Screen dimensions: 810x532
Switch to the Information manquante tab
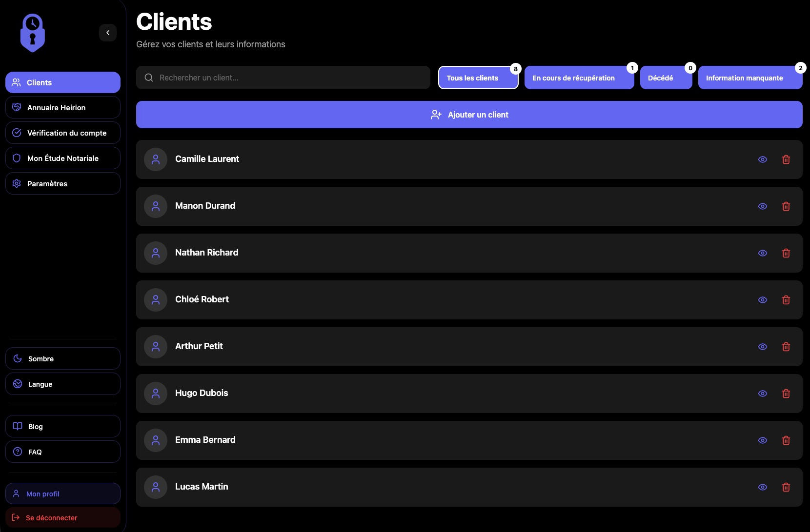(744, 78)
